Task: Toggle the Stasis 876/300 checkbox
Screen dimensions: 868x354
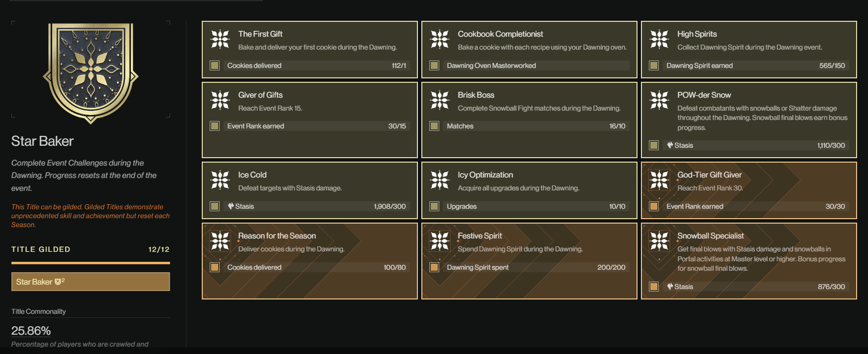Action: pos(654,287)
